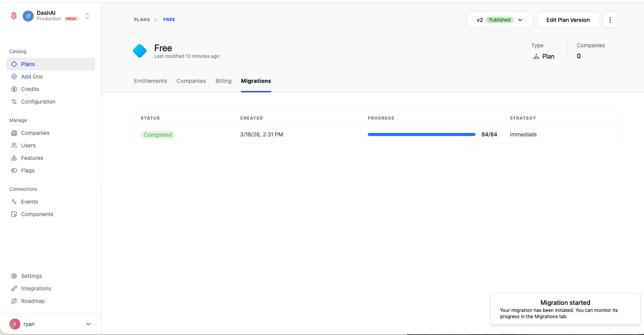Click the Roadmap sidebar icon
The image size is (644, 335).
[x=14, y=301]
